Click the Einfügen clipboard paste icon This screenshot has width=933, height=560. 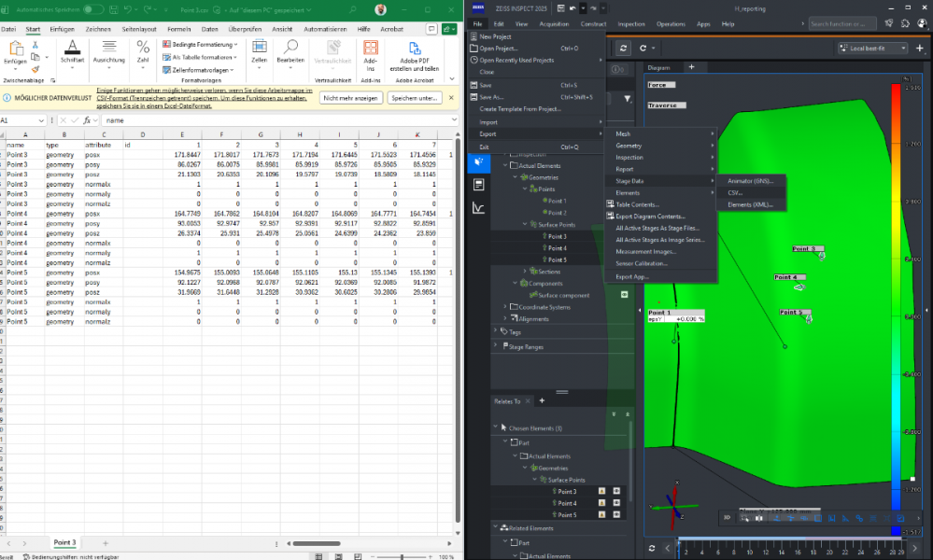(15, 49)
